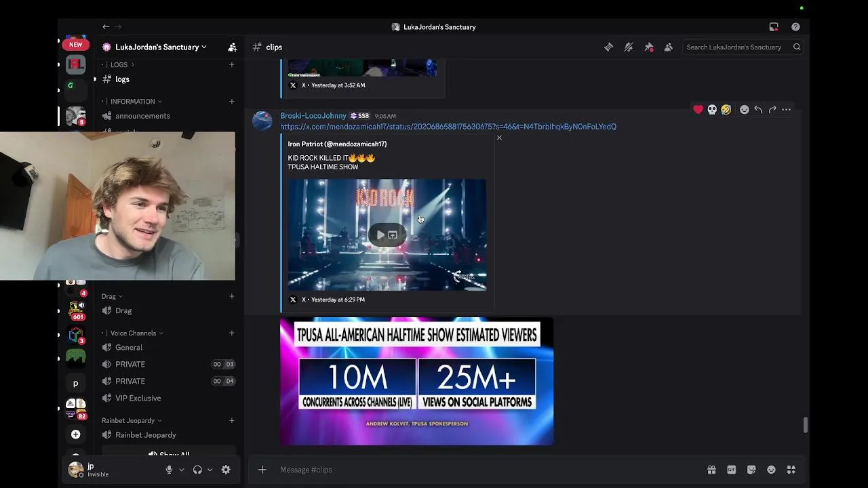Open notification settings bell icon
Viewport: 868px width, 488px height.
[629, 47]
